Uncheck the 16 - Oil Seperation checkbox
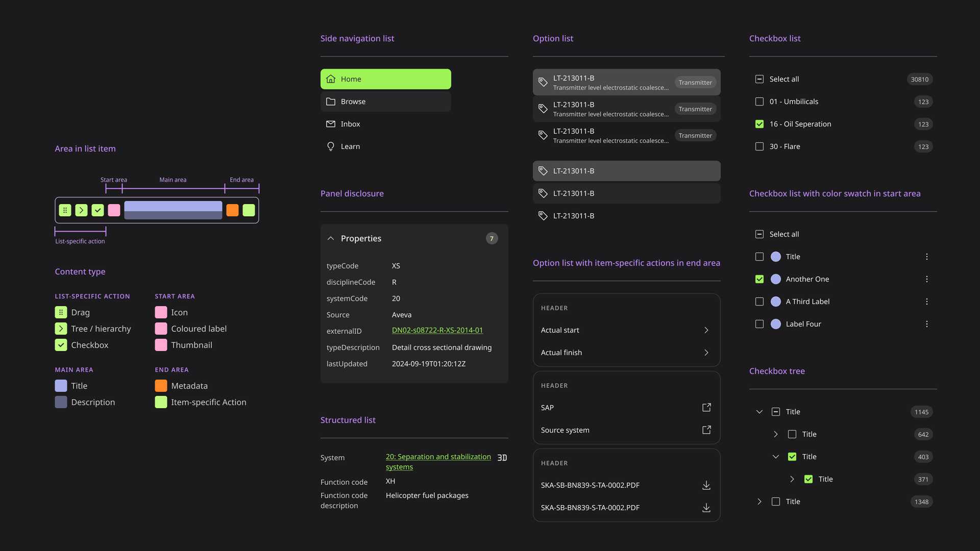Image resolution: width=980 pixels, height=551 pixels. [759, 124]
